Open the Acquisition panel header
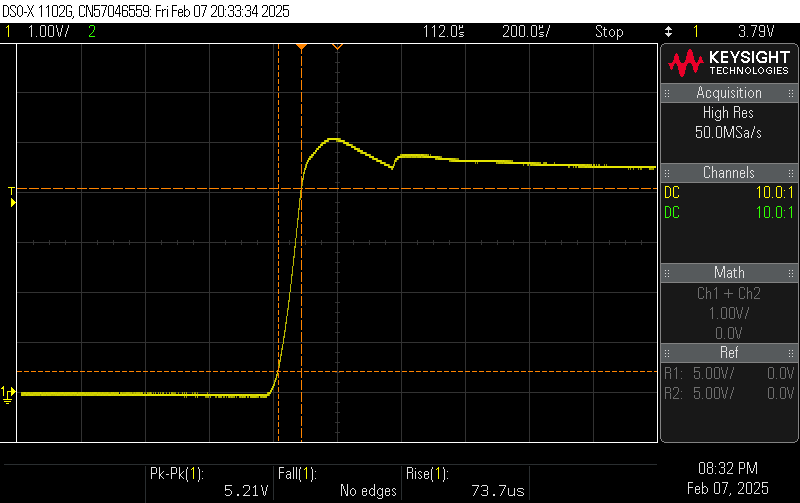The height and width of the screenshot is (503, 800). (729, 93)
